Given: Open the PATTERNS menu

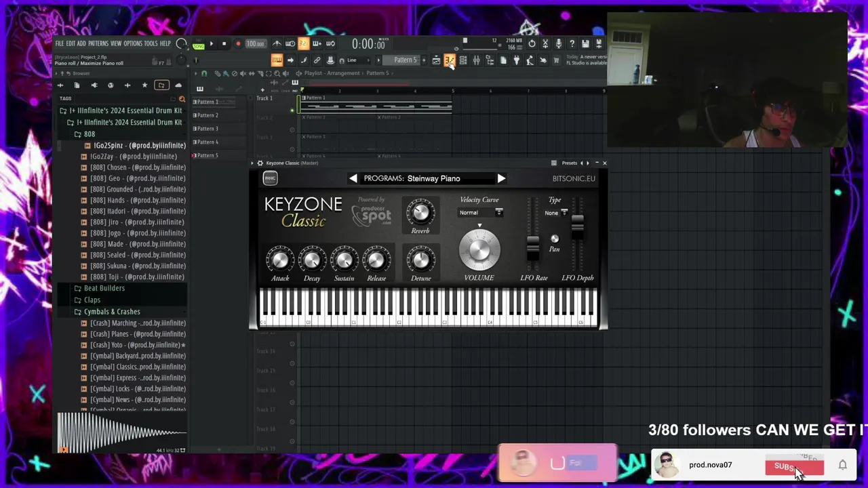Looking at the screenshot, I should coord(98,44).
